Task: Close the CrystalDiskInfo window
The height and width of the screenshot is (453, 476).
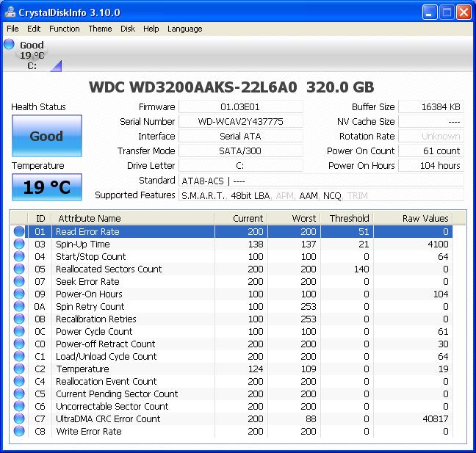Action: [x=464, y=12]
